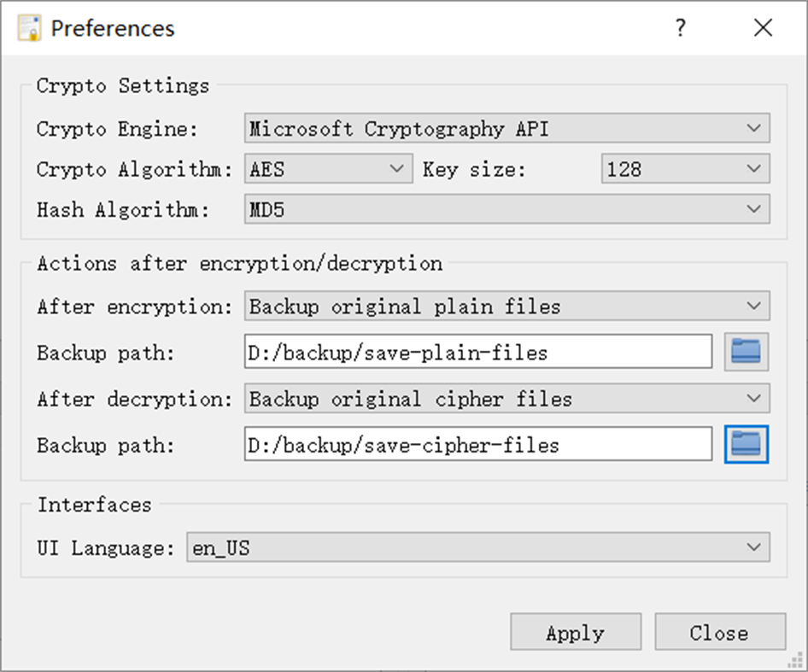Click the save-plain-files backup path field
The height and width of the screenshot is (672, 808).
click(477, 352)
